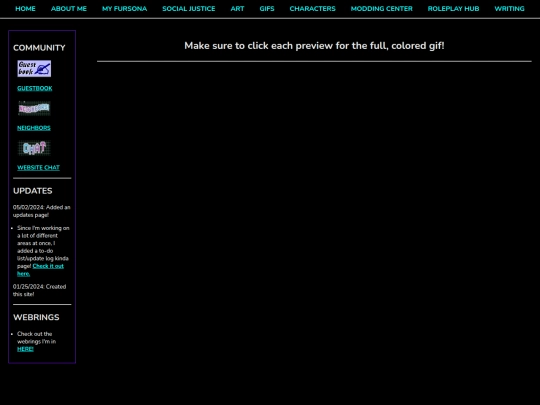Open the GUESTBOOK text link
Screen dimensions: 540x405
click(35, 89)
